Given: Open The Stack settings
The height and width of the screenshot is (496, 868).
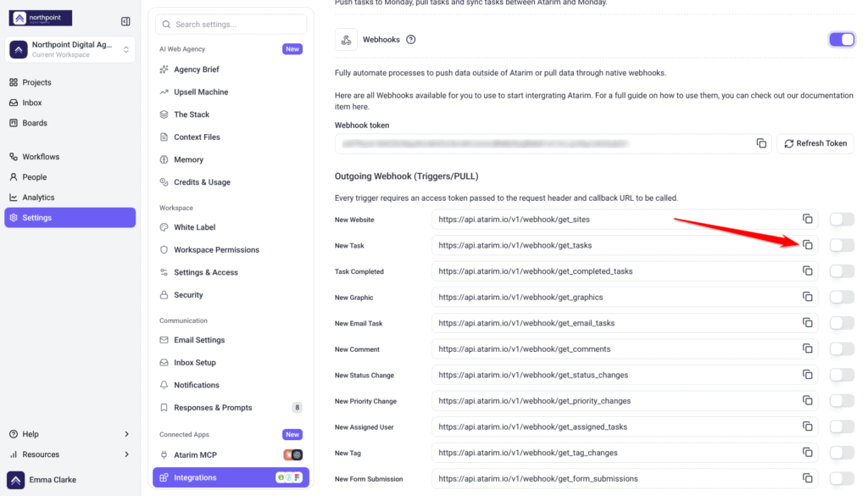Looking at the screenshot, I should [x=192, y=114].
